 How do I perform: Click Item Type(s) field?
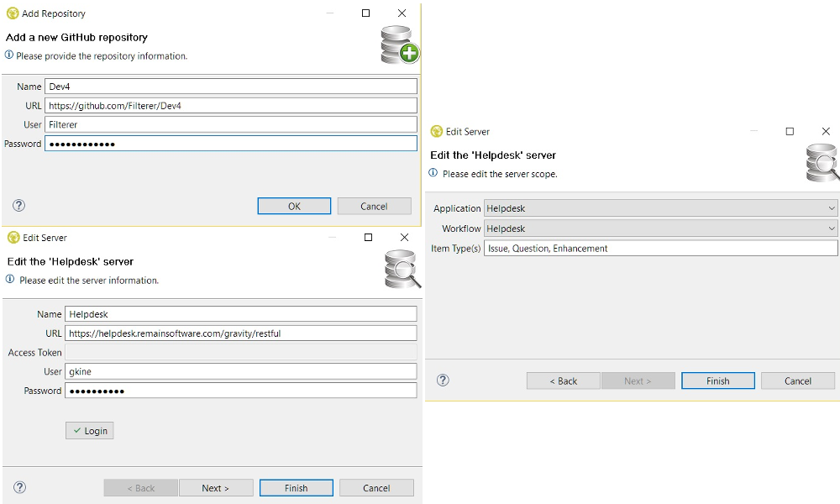660,248
